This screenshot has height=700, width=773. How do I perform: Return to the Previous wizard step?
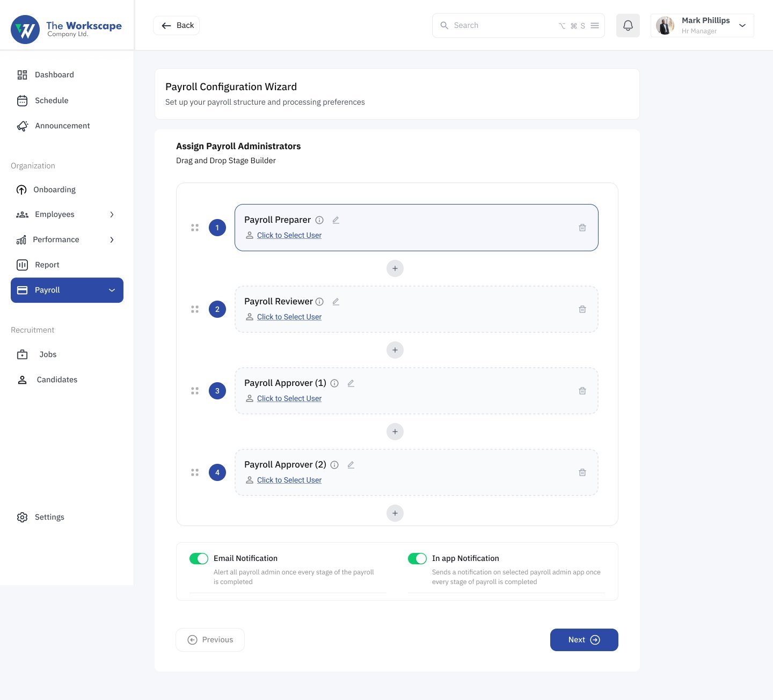[x=210, y=640]
